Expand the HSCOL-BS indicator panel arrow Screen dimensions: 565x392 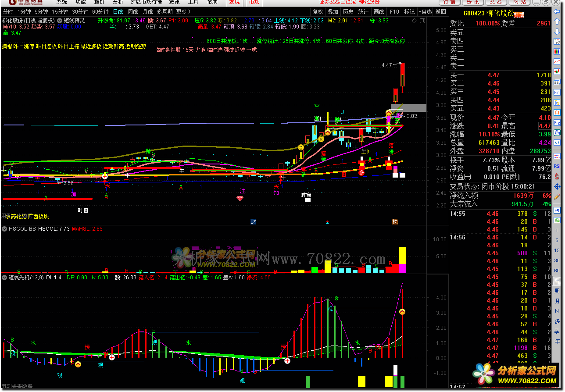[x=4, y=229]
